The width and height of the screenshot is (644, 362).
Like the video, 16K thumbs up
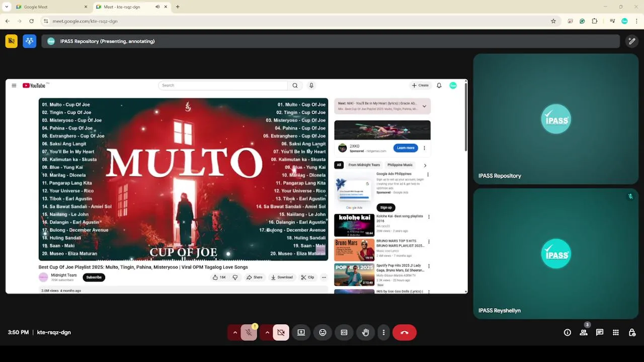(219, 277)
